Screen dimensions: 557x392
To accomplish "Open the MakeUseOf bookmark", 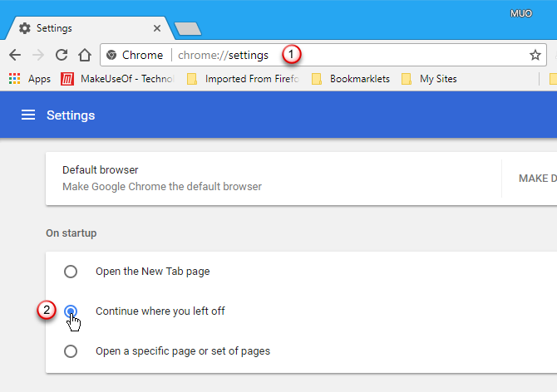I will pyautogui.click(x=117, y=79).
